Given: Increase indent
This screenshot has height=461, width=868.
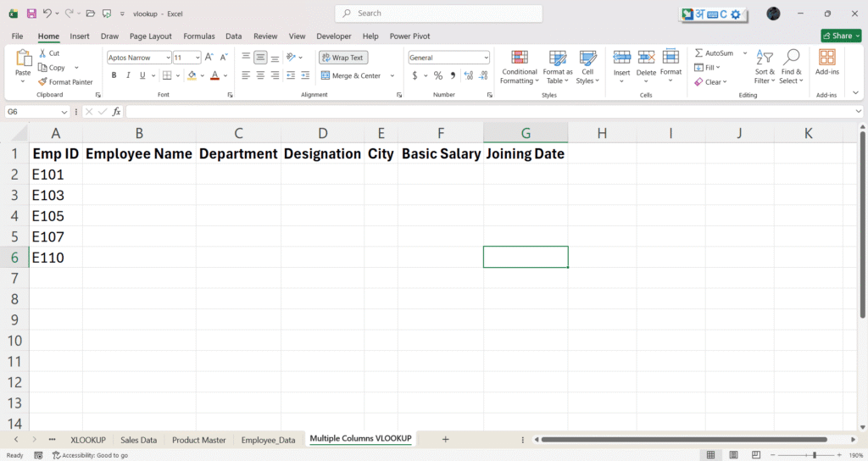Looking at the screenshot, I should click(305, 75).
